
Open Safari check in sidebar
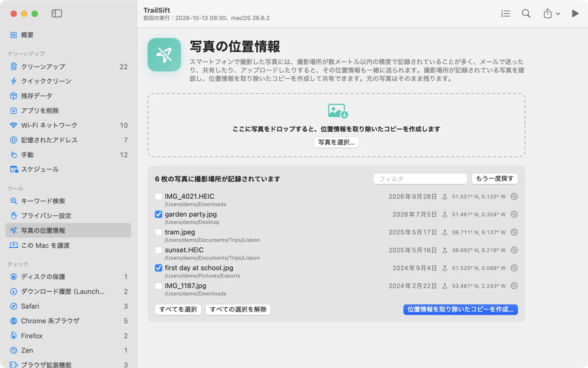(68, 306)
